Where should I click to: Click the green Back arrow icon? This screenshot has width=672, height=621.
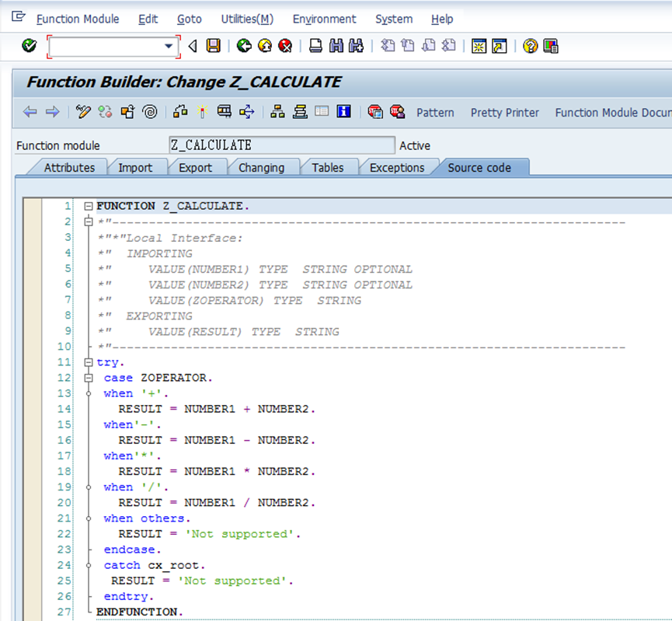pyautogui.click(x=244, y=47)
